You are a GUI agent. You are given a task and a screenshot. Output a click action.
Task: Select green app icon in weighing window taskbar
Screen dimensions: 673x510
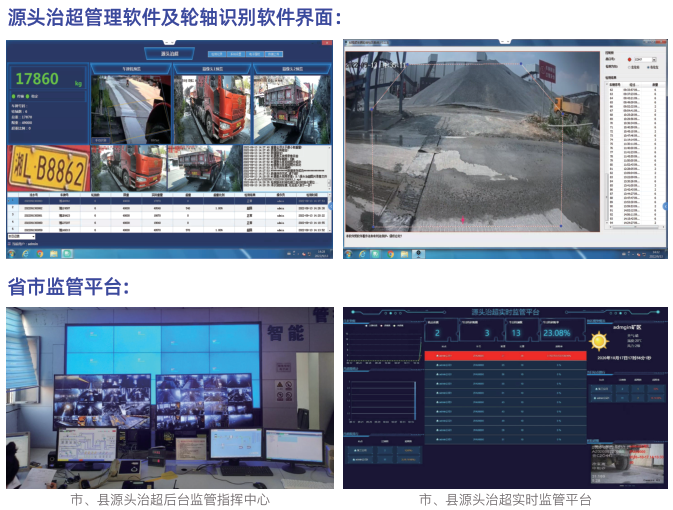point(67,254)
